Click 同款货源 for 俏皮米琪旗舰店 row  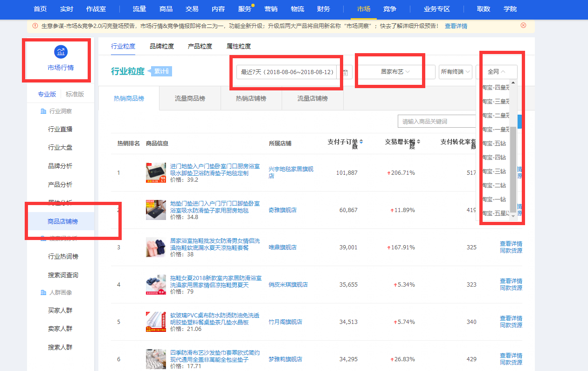coord(511,288)
